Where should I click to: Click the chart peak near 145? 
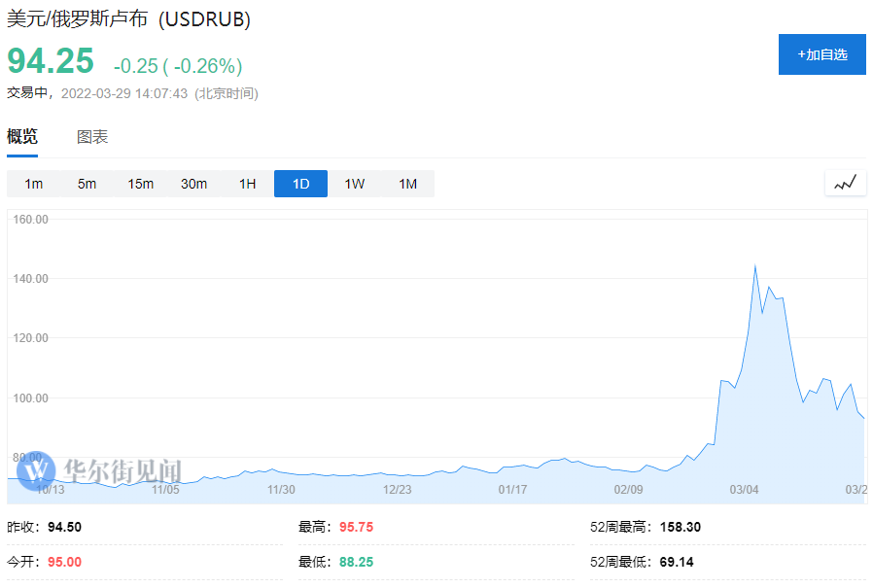coord(755,266)
